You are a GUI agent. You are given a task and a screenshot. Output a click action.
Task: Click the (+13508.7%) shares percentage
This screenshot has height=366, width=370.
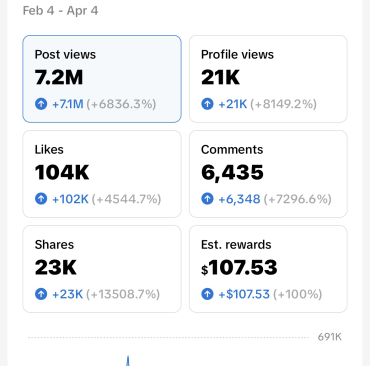[x=123, y=294]
